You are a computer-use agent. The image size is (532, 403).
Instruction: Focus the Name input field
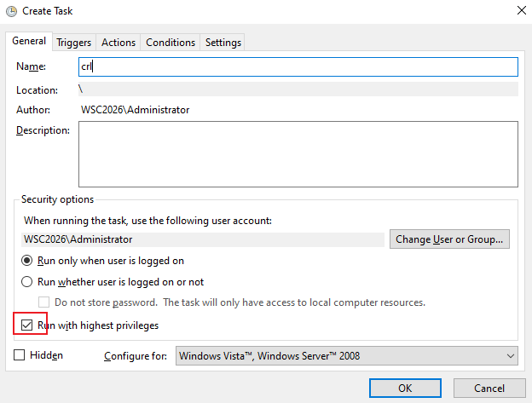pyautogui.click(x=298, y=66)
